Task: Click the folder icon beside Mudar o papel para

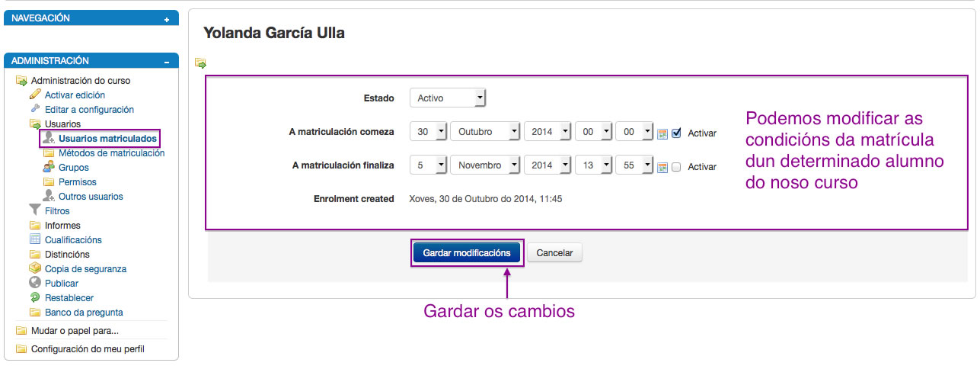Action: point(22,331)
